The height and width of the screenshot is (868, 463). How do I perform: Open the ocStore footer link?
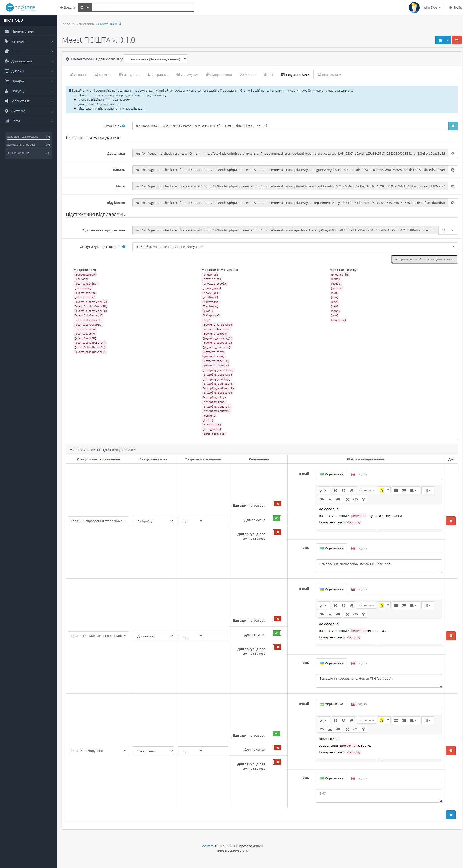[208, 846]
